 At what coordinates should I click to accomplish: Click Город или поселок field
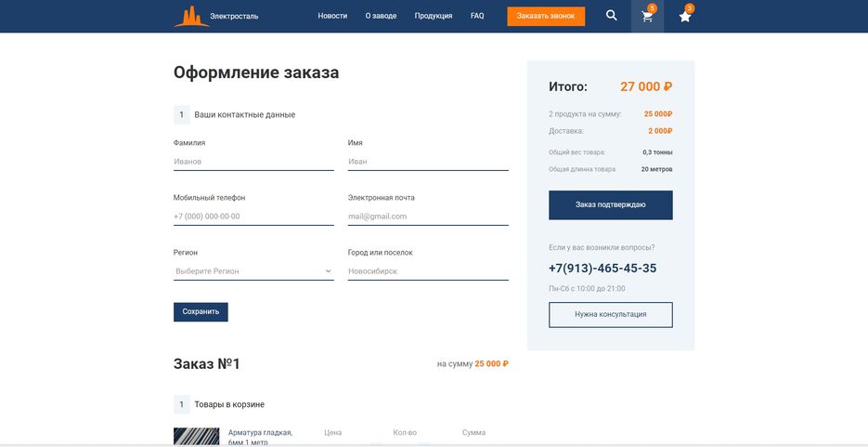[x=428, y=271]
